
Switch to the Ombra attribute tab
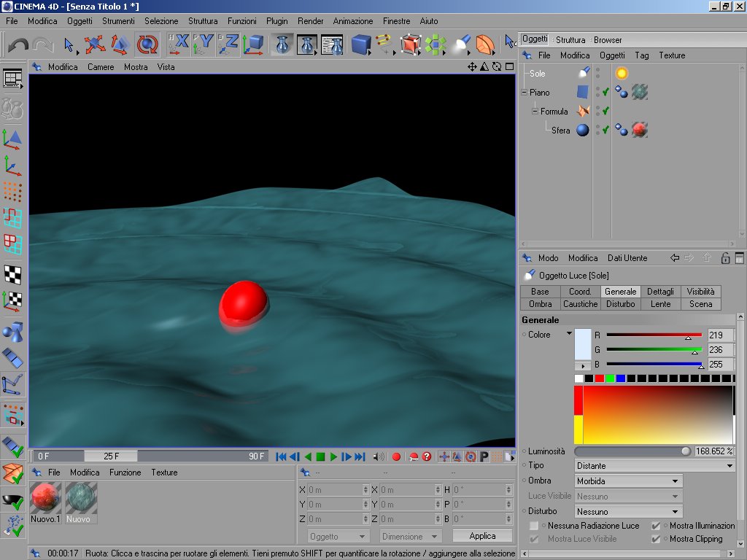(x=541, y=304)
